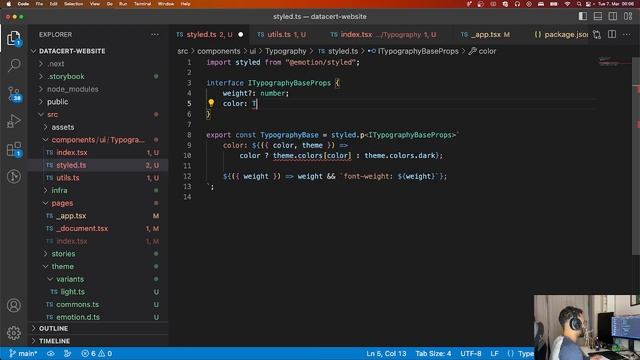Open Source Control view with 38 changes
Viewport: 640px width, 360px height.
tap(14, 94)
